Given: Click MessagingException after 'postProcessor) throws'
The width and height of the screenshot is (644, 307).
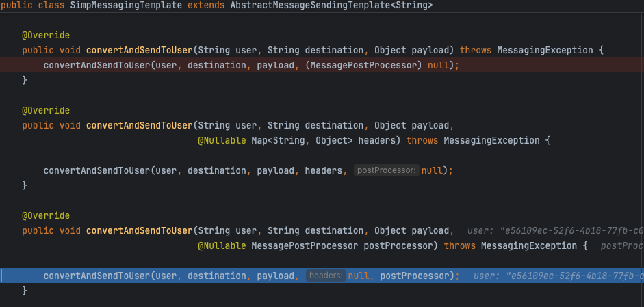Looking at the screenshot, I should tap(529, 246).
